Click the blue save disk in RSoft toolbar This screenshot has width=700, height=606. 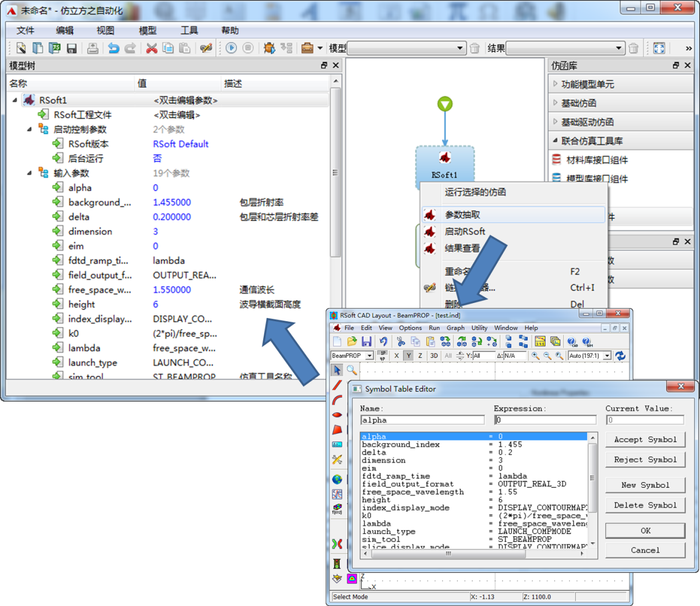pos(366,342)
